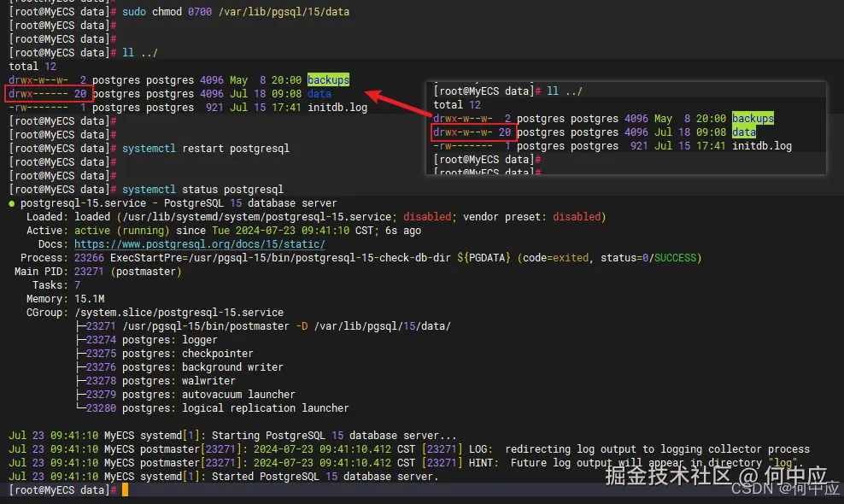
Task: Select the 'sudo chmod 0700 /var/lib/pgsql/15/data' command
Action: (236, 12)
